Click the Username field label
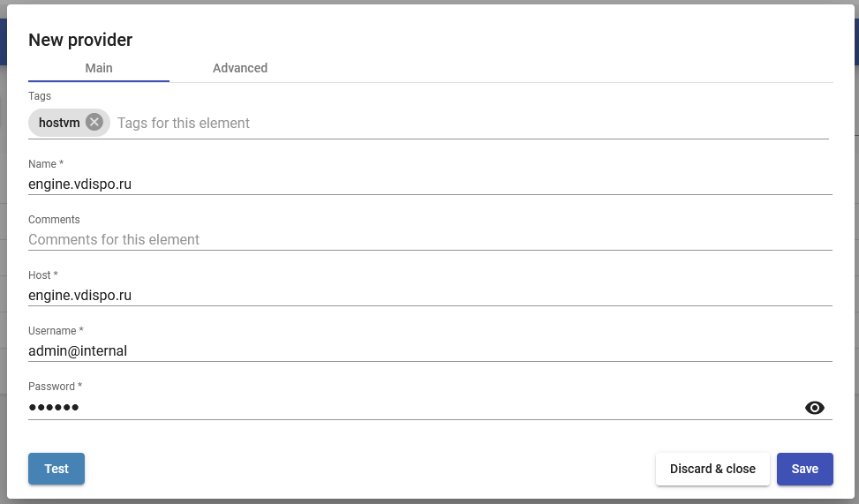 (56, 330)
